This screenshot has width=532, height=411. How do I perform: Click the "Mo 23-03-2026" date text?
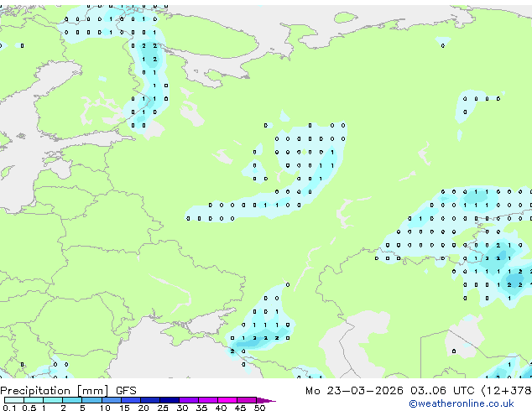[x=354, y=391]
